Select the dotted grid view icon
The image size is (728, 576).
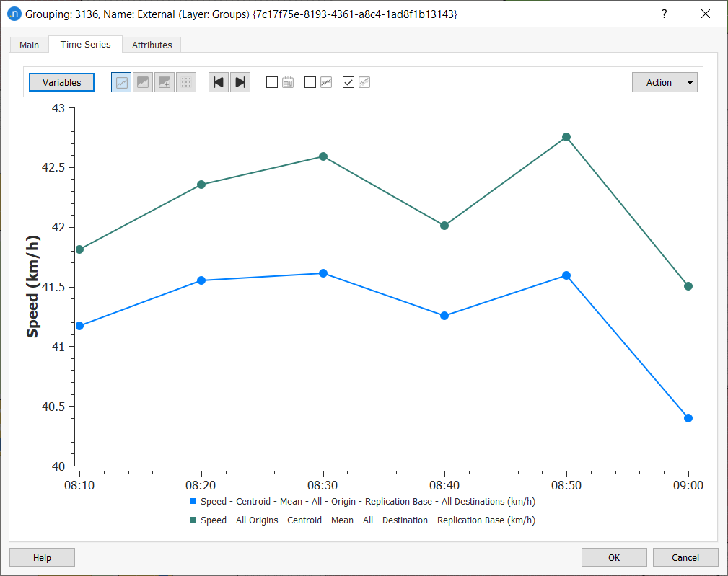click(186, 82)
